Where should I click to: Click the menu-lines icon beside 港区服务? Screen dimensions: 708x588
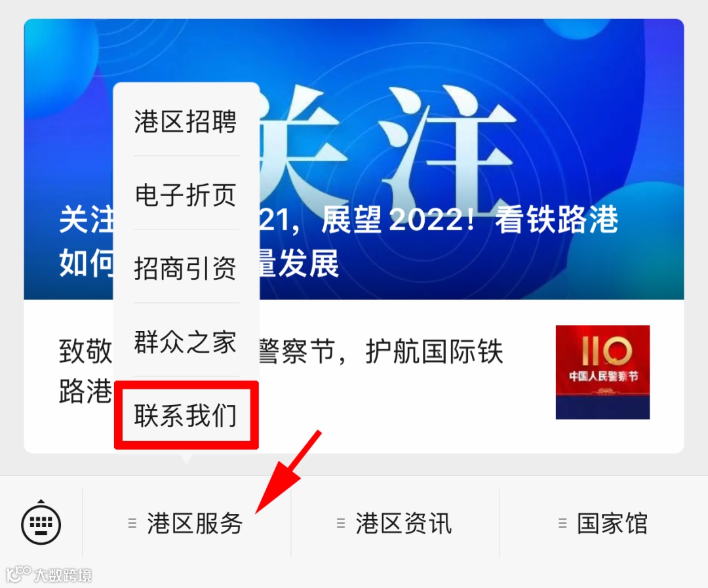[132, 523]
